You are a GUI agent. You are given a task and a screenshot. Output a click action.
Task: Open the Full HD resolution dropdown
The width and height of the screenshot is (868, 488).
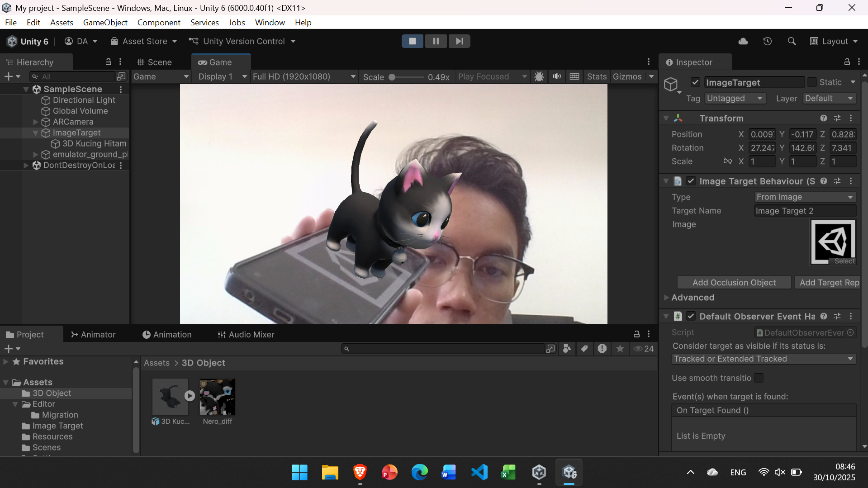tap(304, 76)
